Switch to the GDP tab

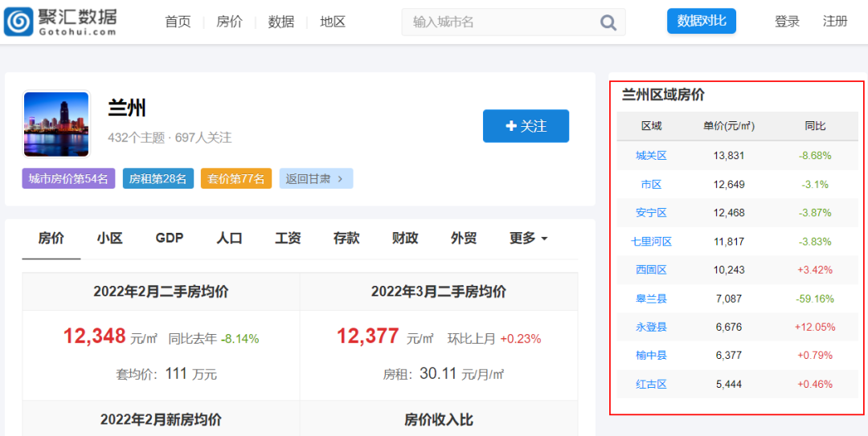click(170, 238)
